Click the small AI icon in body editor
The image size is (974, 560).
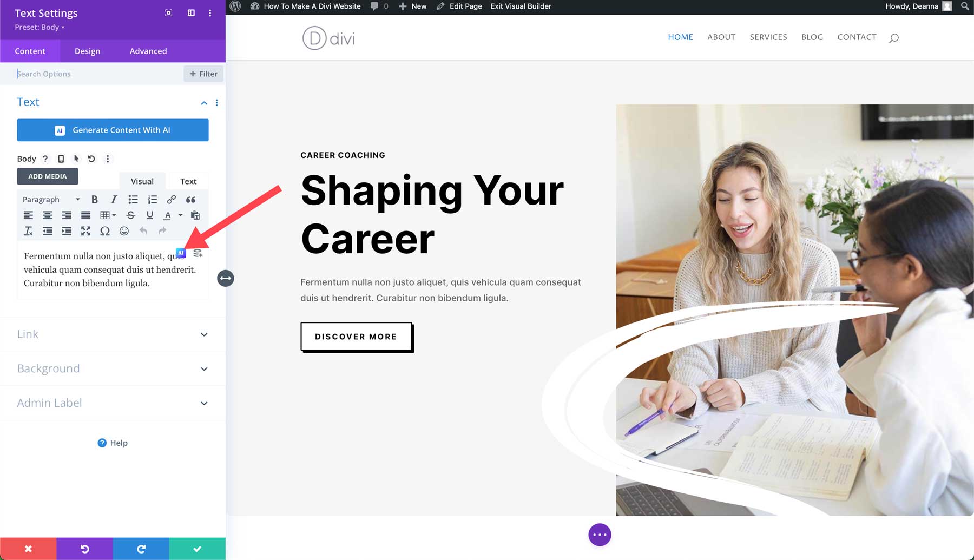click(181, 253)
